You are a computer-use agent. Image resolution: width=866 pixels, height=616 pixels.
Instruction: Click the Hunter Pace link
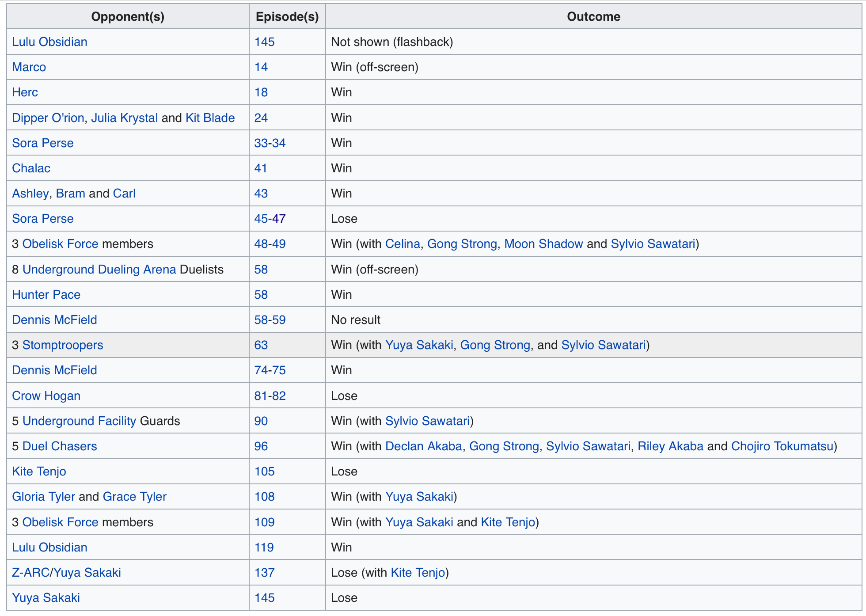(46, 295)
